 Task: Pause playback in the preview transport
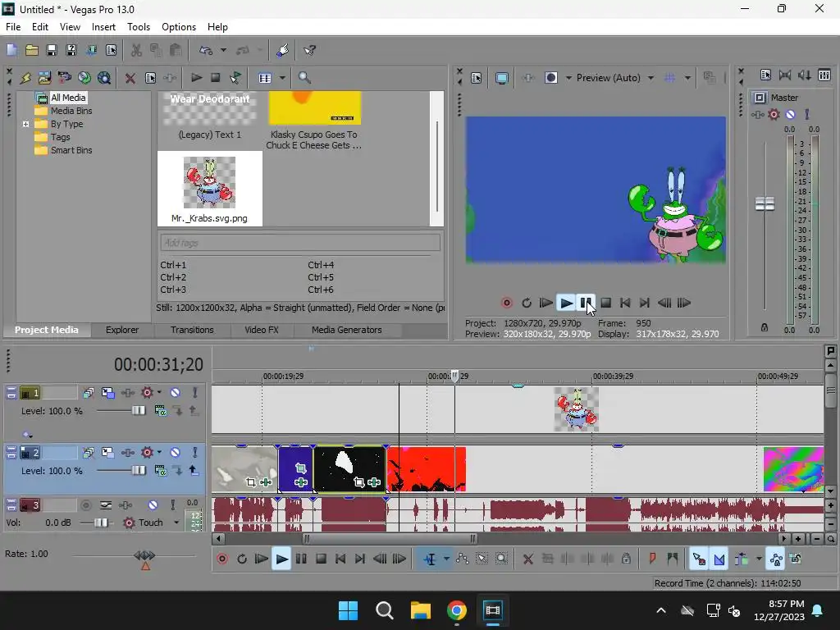pos(586,304)
